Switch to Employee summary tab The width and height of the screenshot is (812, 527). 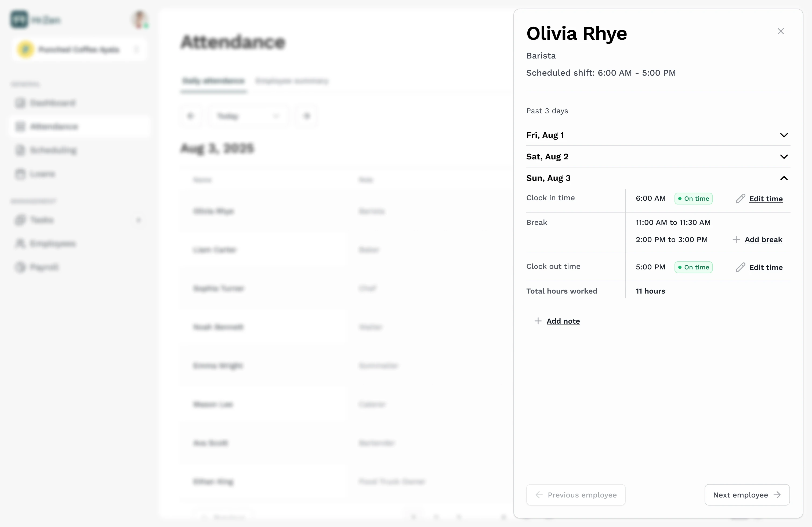click(292, 81)
